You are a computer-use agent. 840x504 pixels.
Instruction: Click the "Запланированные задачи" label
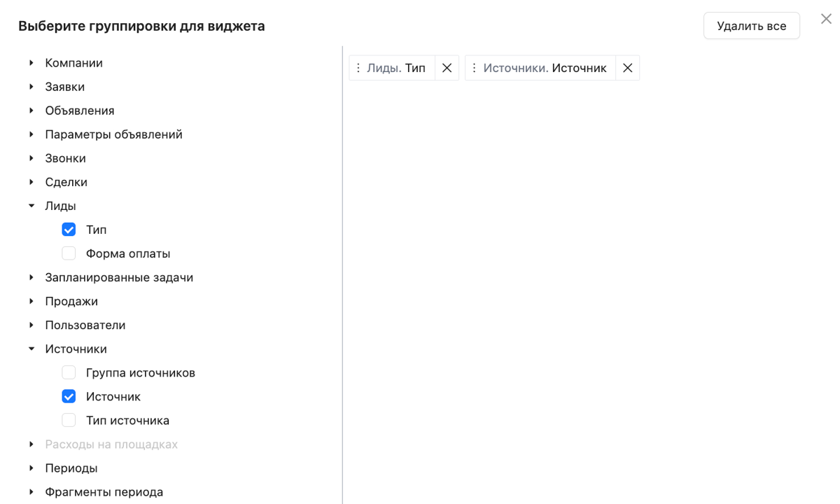tap(119, 277)
